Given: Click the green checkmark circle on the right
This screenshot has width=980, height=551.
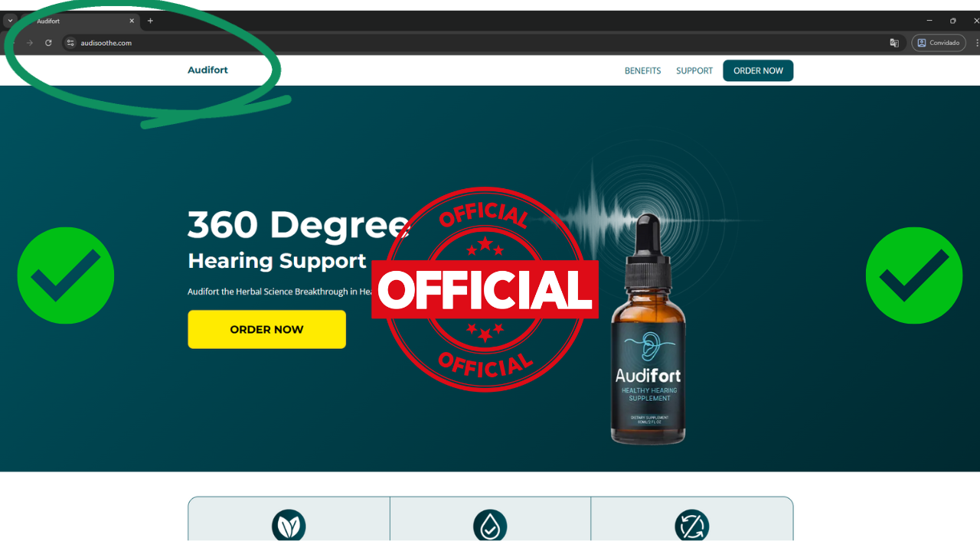Looking at the screenshot, I should tap(913, 275).
